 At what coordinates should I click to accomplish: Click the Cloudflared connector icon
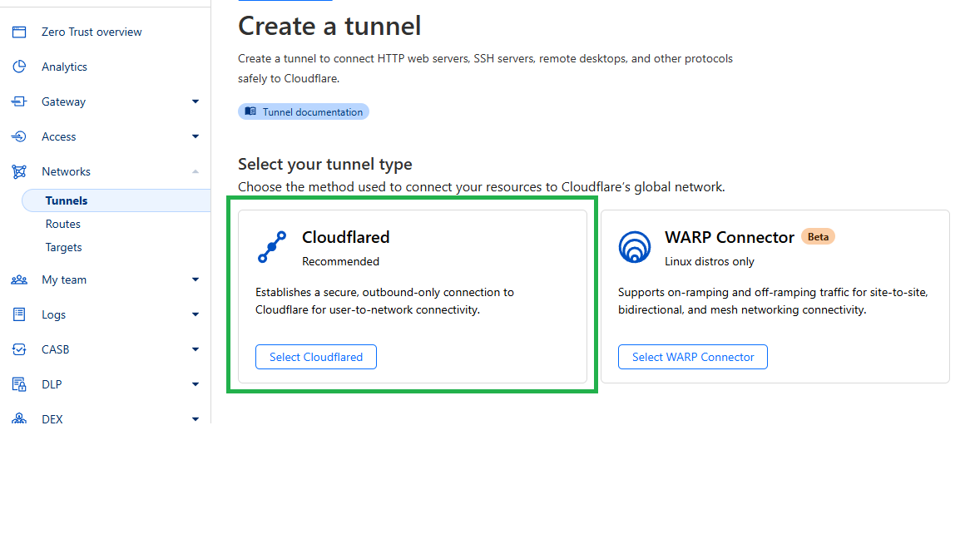click(272, 247)
